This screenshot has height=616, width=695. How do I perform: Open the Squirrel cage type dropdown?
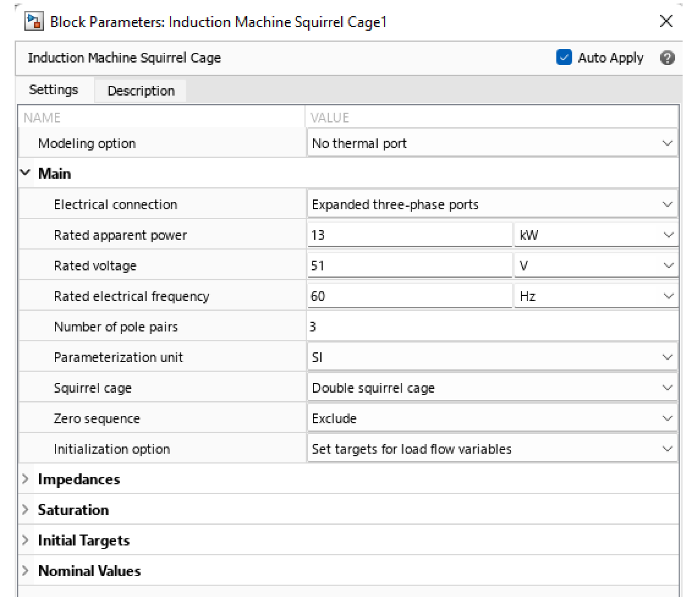[492, 388]
